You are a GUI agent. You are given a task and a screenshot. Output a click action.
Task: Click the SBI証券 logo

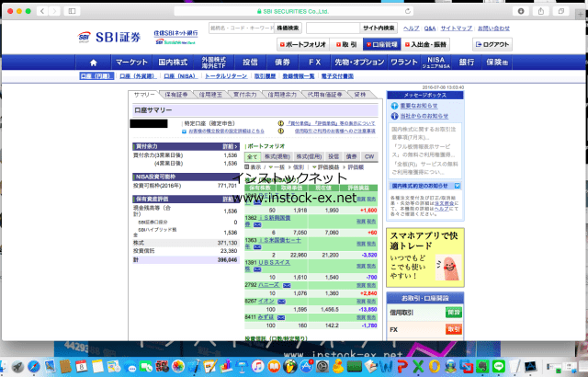pos(109,37)
